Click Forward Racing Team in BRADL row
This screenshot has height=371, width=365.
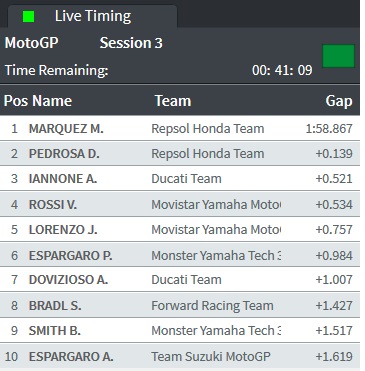tap(212, 306)
